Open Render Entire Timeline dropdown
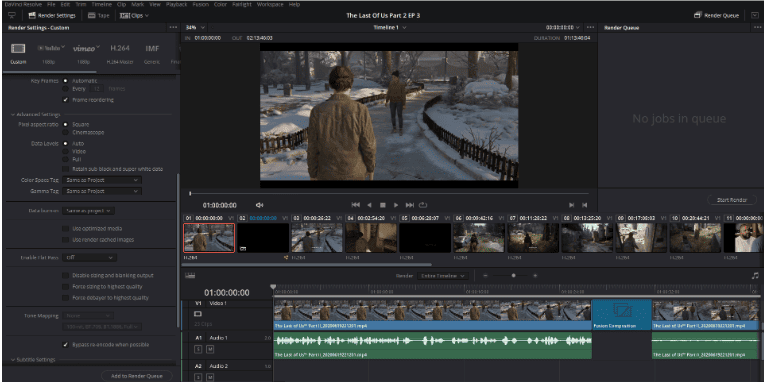 click(442, 276)
